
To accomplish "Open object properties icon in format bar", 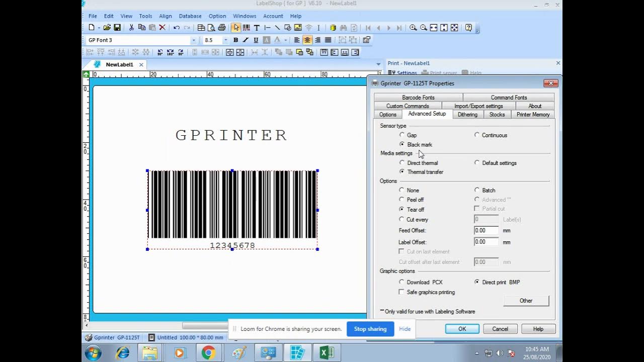I will (x=366, y=40).
